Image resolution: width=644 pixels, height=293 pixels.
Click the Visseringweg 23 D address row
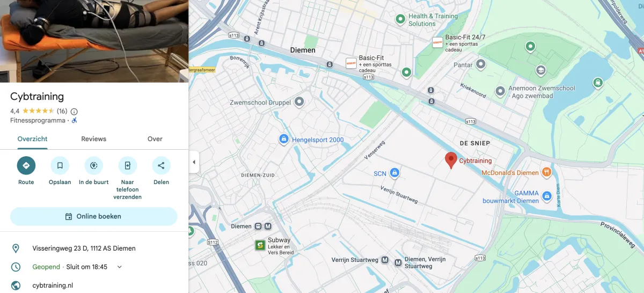94,248
